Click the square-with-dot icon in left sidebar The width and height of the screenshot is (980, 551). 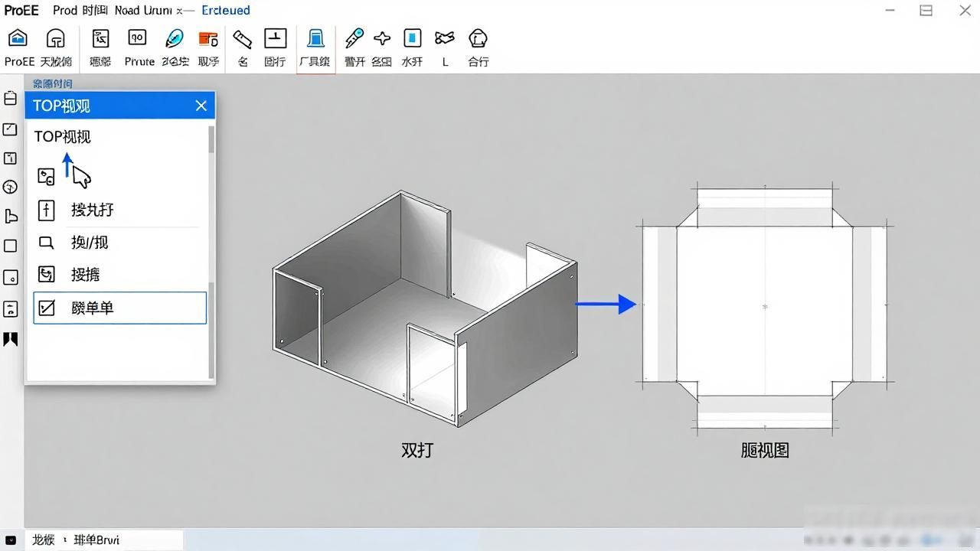pyautogui.click(x=11, y=277)
